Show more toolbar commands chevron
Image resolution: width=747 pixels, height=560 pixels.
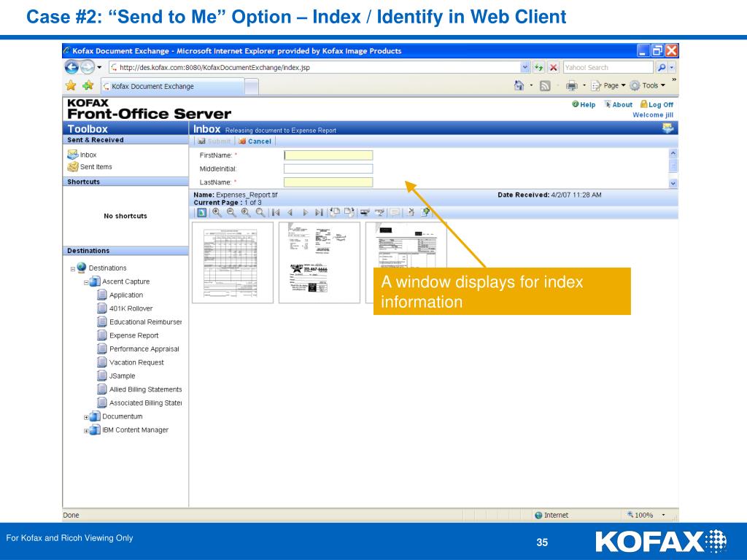pos(673,79)
